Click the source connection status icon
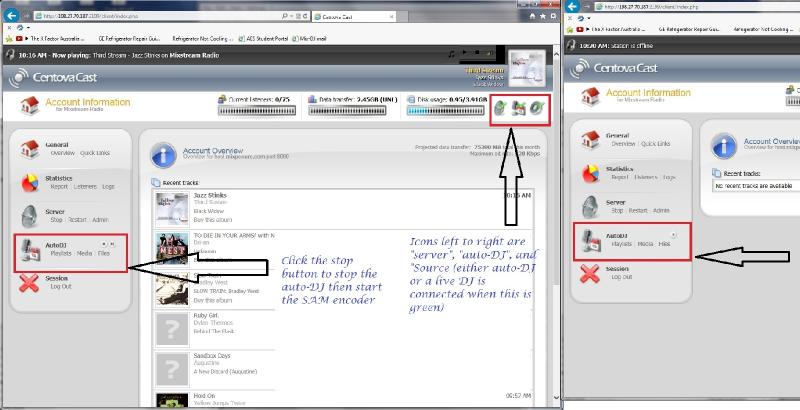Image resolution: width=800 pixels, height=410 pixels. pos(537,107)
